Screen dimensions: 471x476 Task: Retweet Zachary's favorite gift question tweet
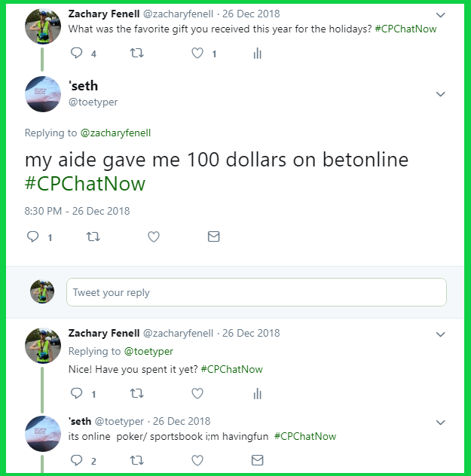pos(136,53)
